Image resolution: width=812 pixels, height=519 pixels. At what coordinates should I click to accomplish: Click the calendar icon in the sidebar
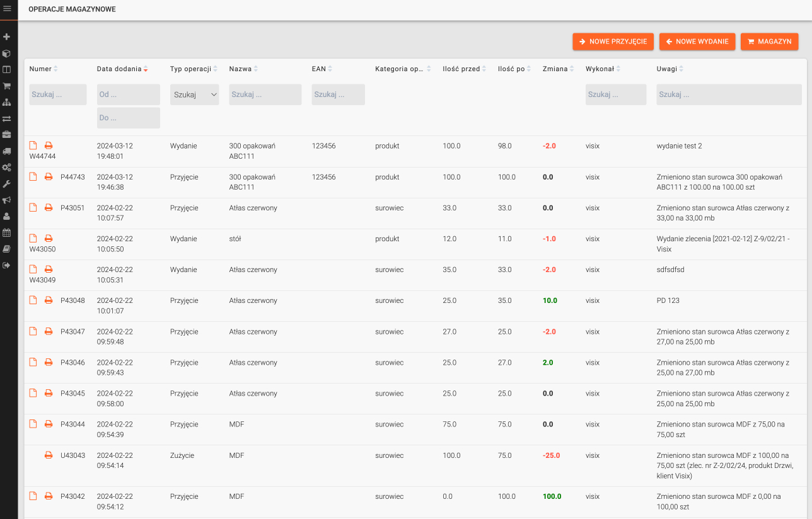click(7, 232)
